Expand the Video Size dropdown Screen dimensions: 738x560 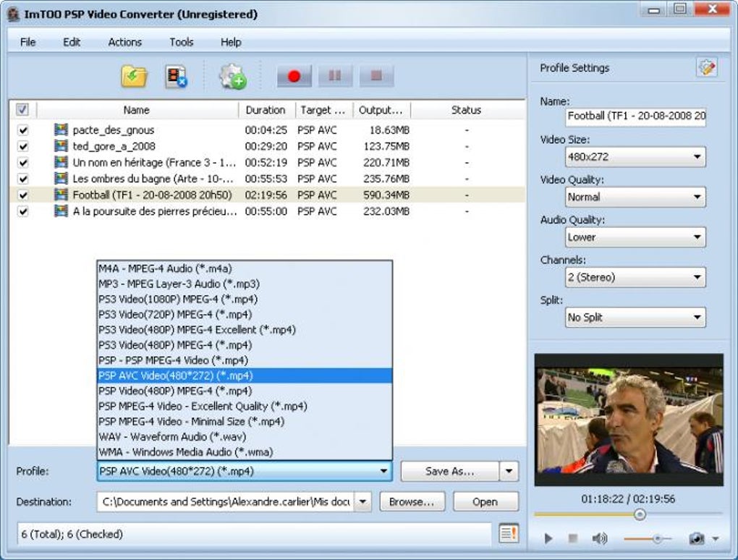tap(635, 156)
